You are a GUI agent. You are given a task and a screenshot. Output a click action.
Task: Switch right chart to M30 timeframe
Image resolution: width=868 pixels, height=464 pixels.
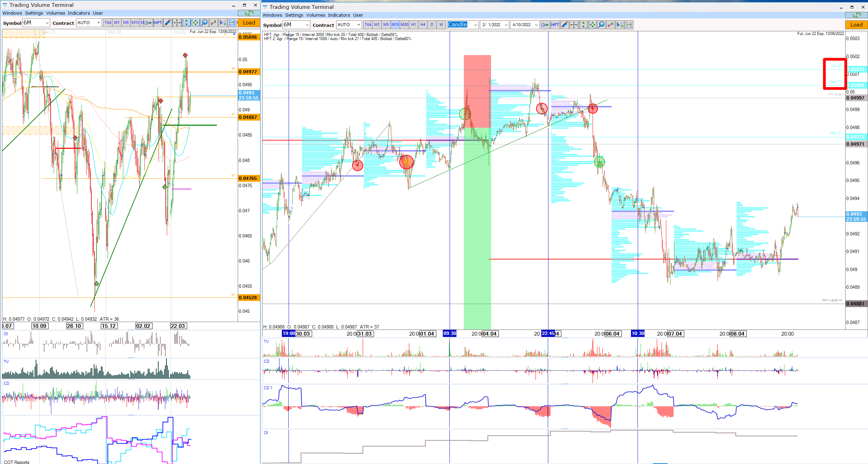pos(404,25)
